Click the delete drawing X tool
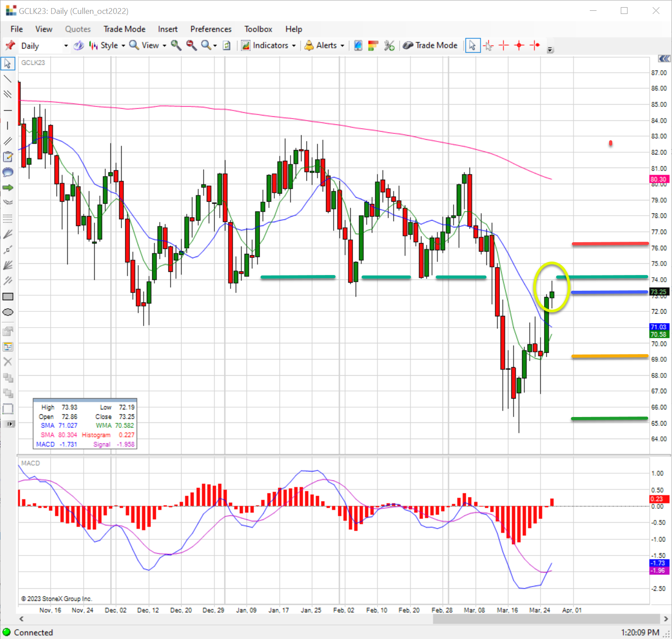 (8, 362)
